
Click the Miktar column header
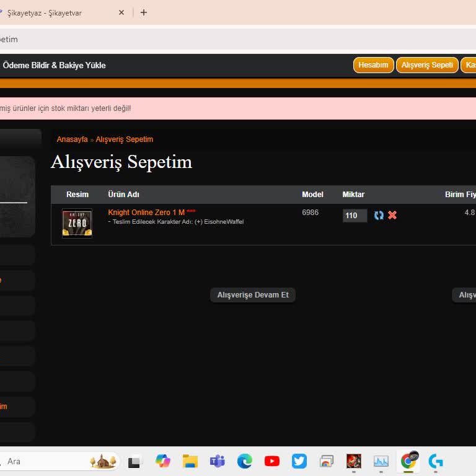click(353, 195)
